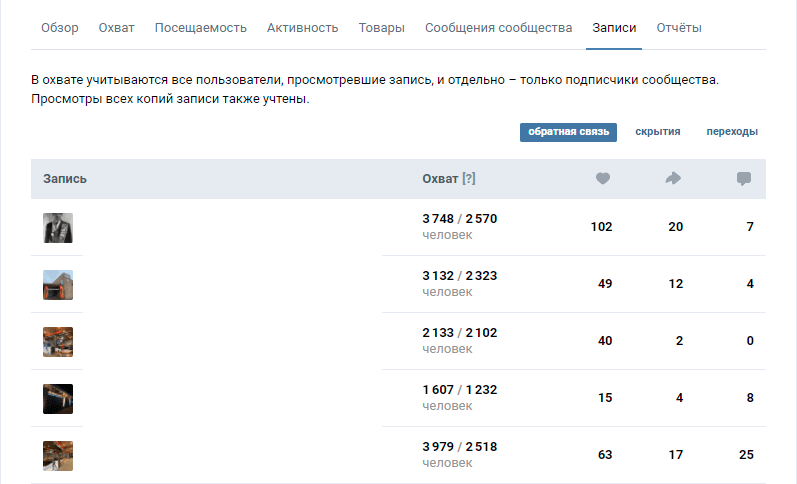
Task: Select the Записи tab
Action: tap(614, 28)
